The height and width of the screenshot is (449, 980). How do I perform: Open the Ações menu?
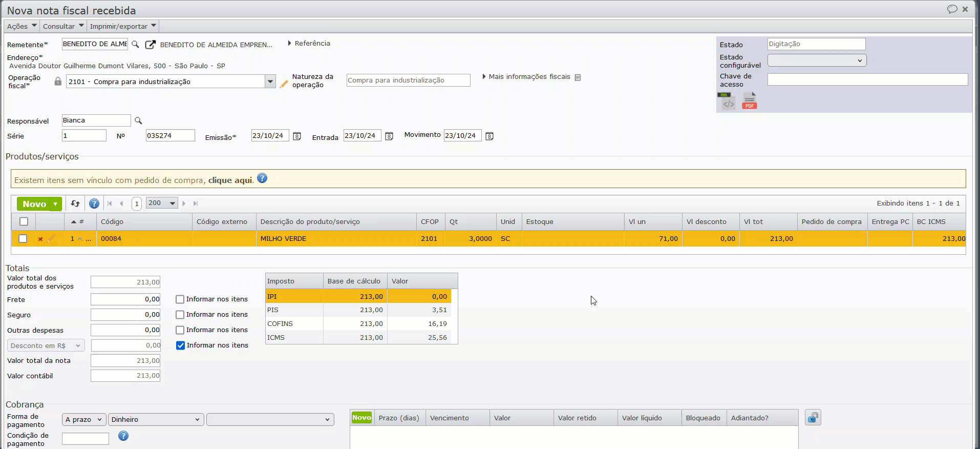[22, 26]
